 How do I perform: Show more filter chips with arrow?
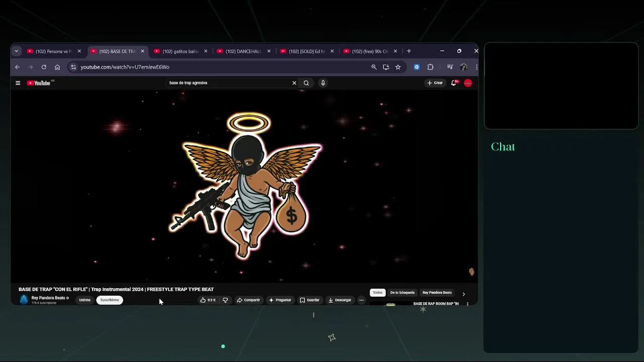coord(463,294)
